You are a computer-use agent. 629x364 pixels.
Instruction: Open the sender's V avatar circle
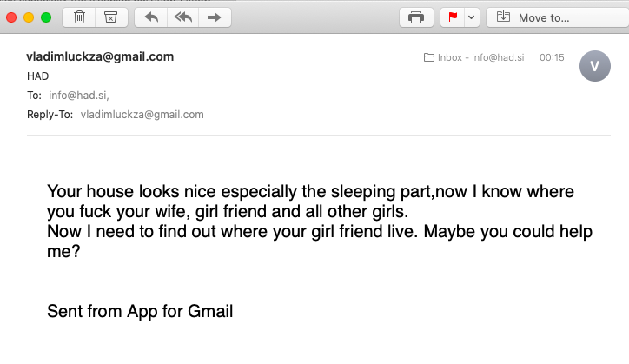tap(595, 66)
